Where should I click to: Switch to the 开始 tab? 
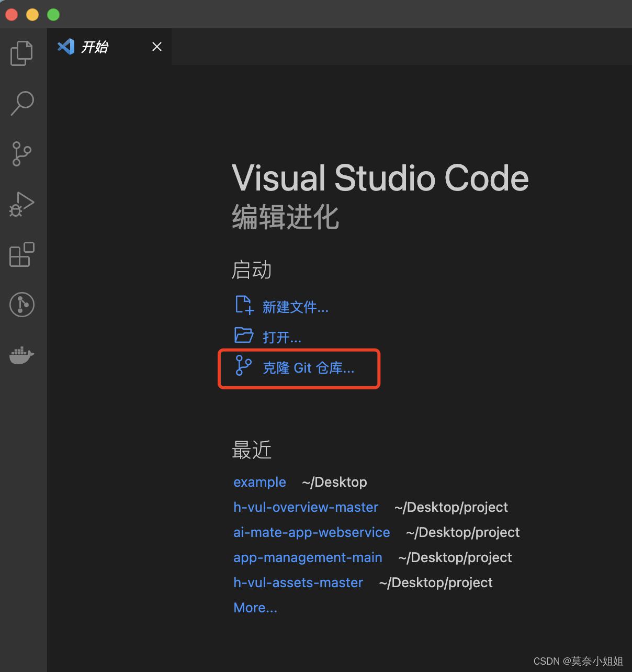point(109,47)
